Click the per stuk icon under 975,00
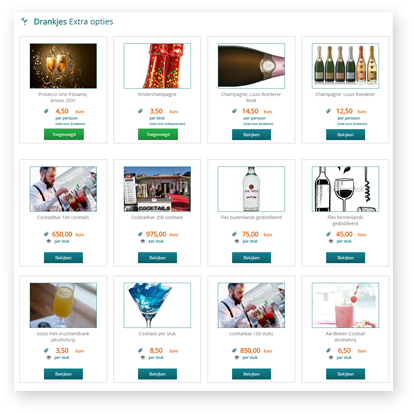 [143, 241]
